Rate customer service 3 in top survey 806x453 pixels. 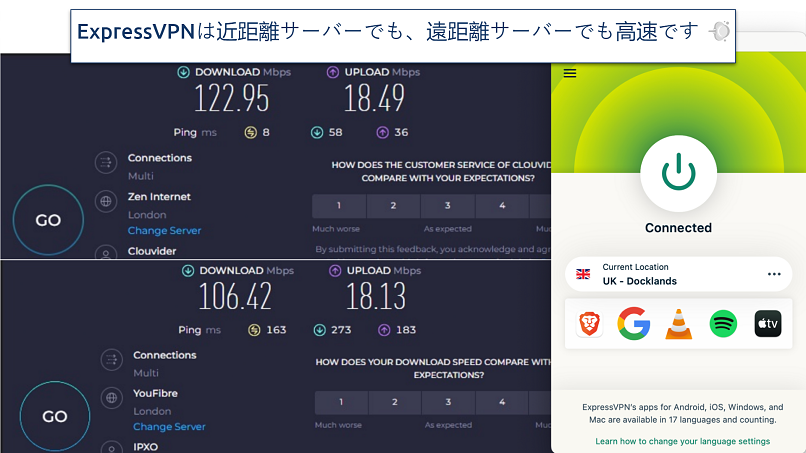click(x=448, y=205)
